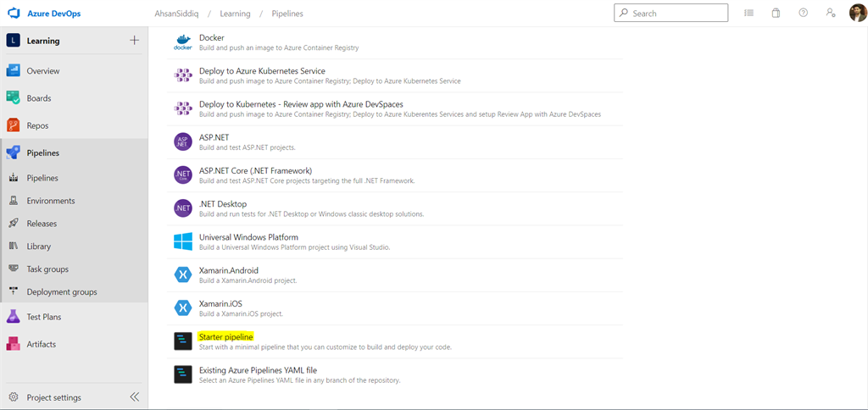
Task: Click the Learning project name
Action: (43, 41)
